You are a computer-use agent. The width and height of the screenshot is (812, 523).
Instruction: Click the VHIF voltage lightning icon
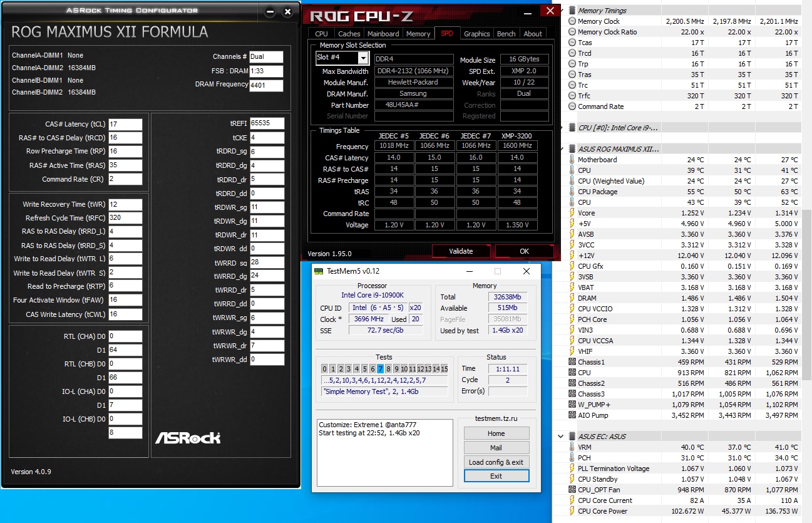[x=572, y=351]
